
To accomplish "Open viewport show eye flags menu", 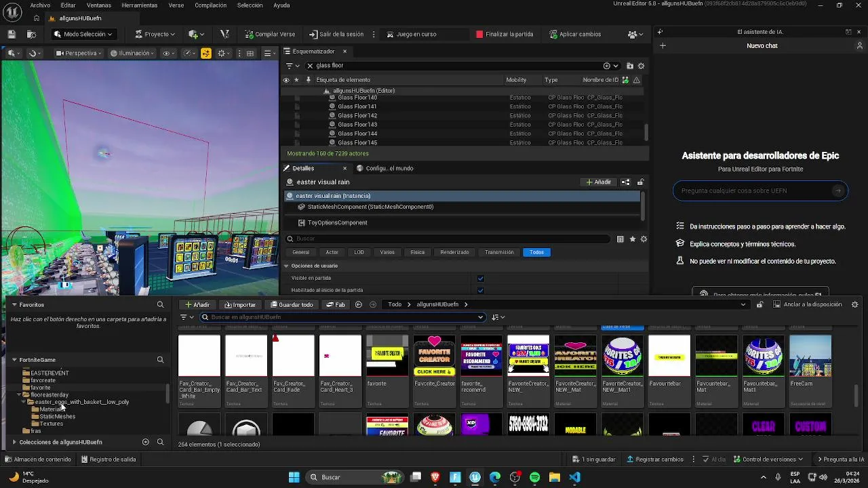I will coord(170,53).
